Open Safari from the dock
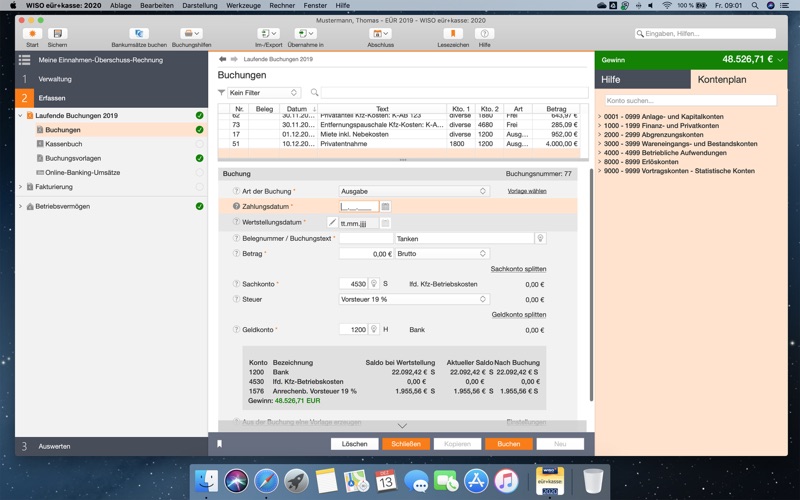The width and height of the screenshot is (800, 500). pyautogui.click(x=266, y=481)
